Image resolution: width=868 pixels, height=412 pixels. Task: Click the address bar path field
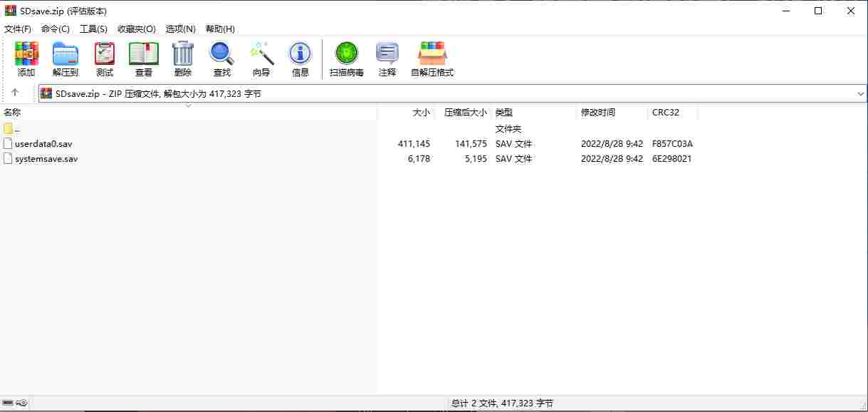pos(452,93)
